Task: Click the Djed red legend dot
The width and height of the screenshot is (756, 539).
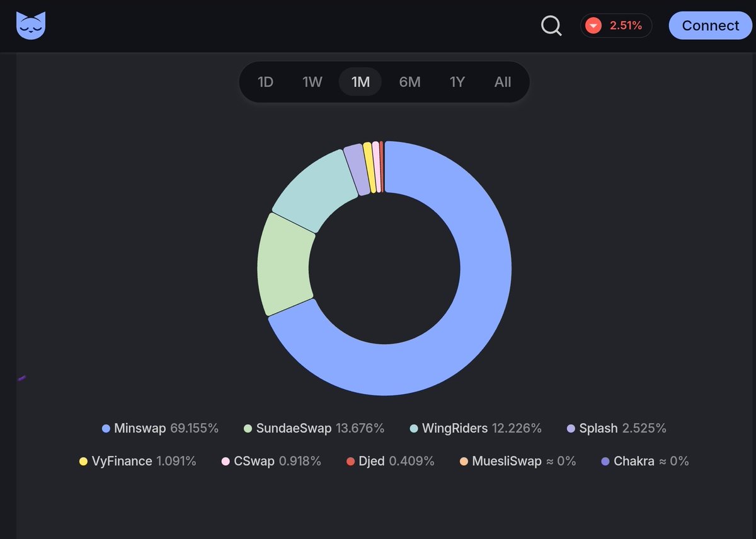Action: pos(351,461)
